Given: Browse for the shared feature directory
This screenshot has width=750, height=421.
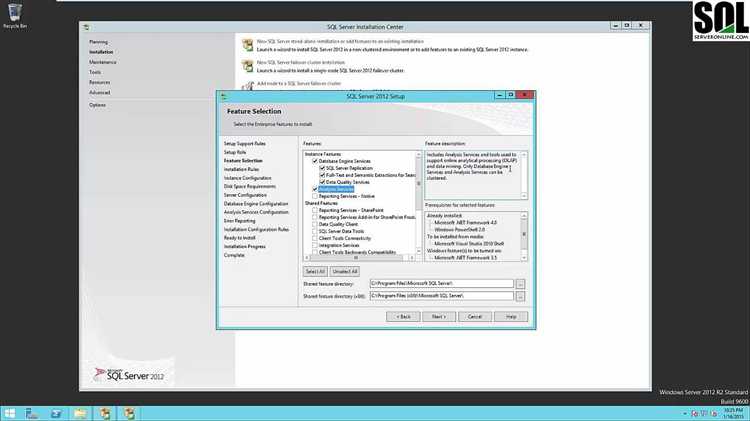Looking at the screenshot, I should point(520,284).
